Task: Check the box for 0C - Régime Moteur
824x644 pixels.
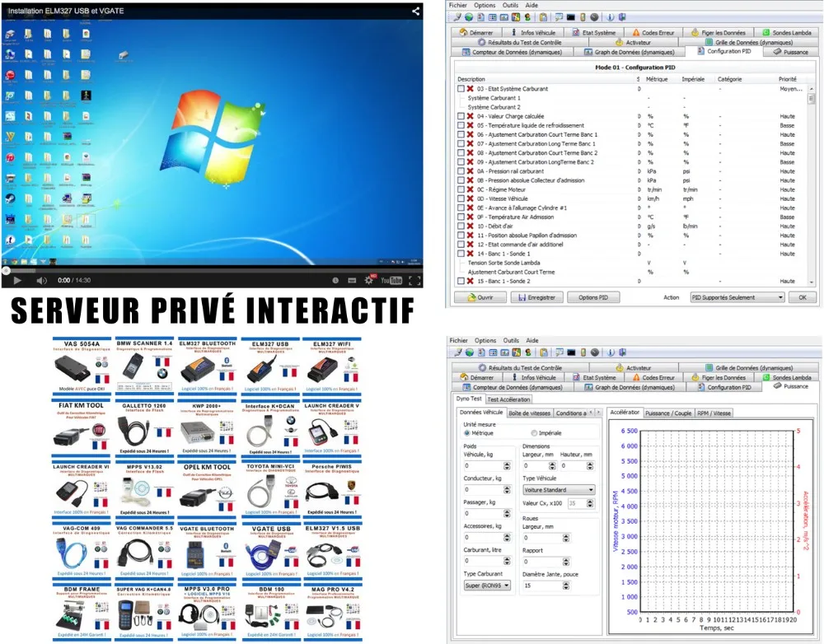Action: 461,189
